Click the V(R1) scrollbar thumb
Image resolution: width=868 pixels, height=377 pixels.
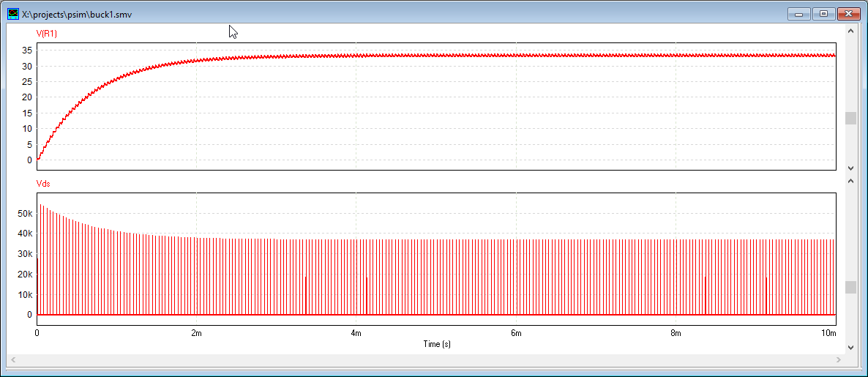(x=850, y=119)
